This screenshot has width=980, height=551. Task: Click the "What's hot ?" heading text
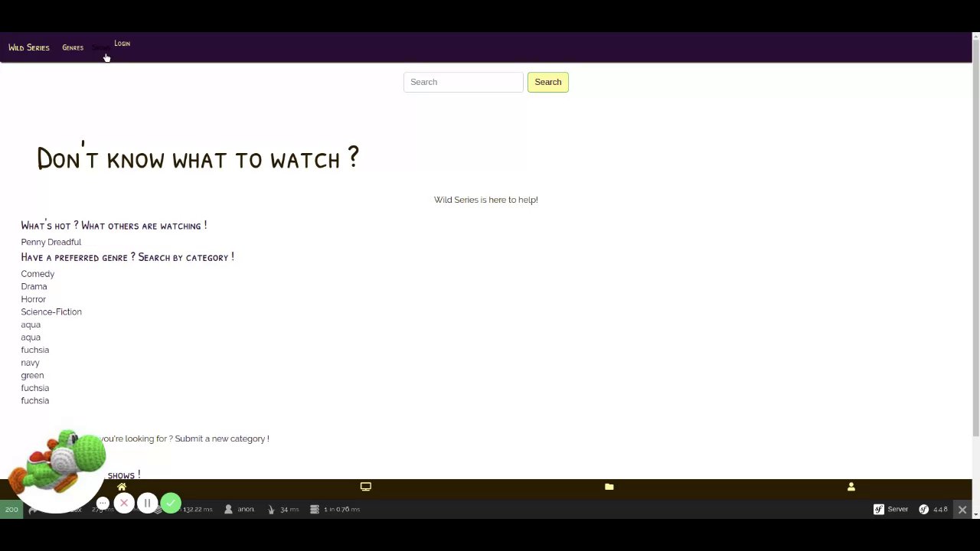click(x=50, y=226)
